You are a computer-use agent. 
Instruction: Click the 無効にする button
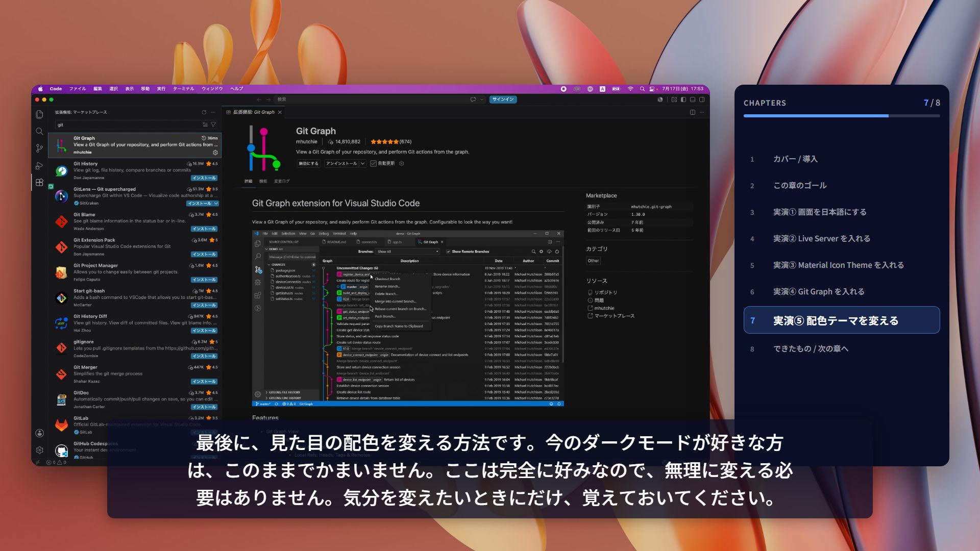(x=308, y=164)
